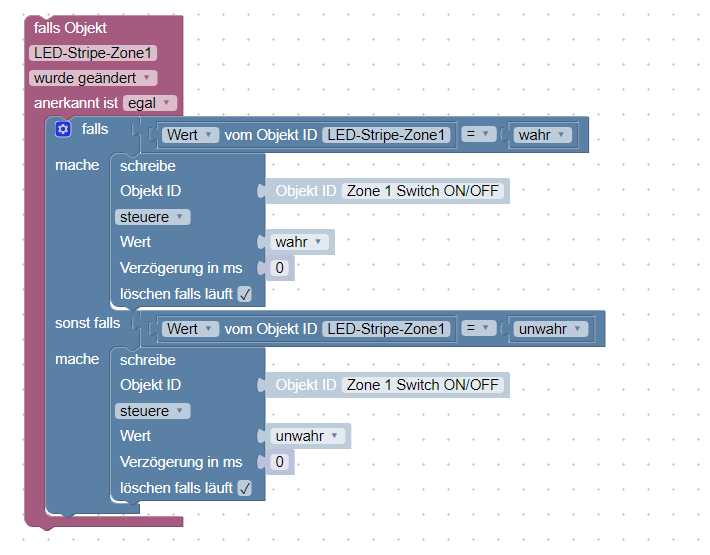Open the gear mutator on falls block
Image resolution: width=710 pixels, height=555 pixels.
click(63, 129)
